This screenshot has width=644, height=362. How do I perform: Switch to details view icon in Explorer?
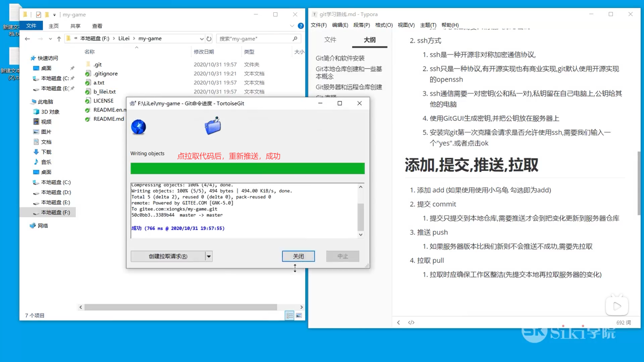point(290,315)
